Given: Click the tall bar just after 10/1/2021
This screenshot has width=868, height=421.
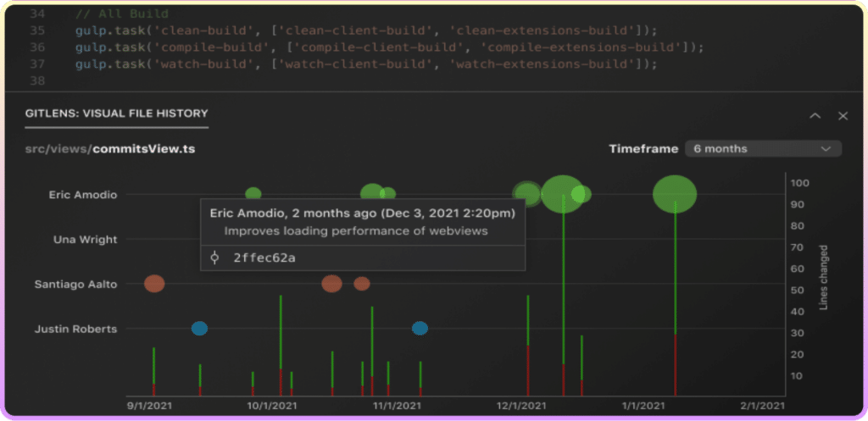Looking at the screenshot, I should point(281,346).
